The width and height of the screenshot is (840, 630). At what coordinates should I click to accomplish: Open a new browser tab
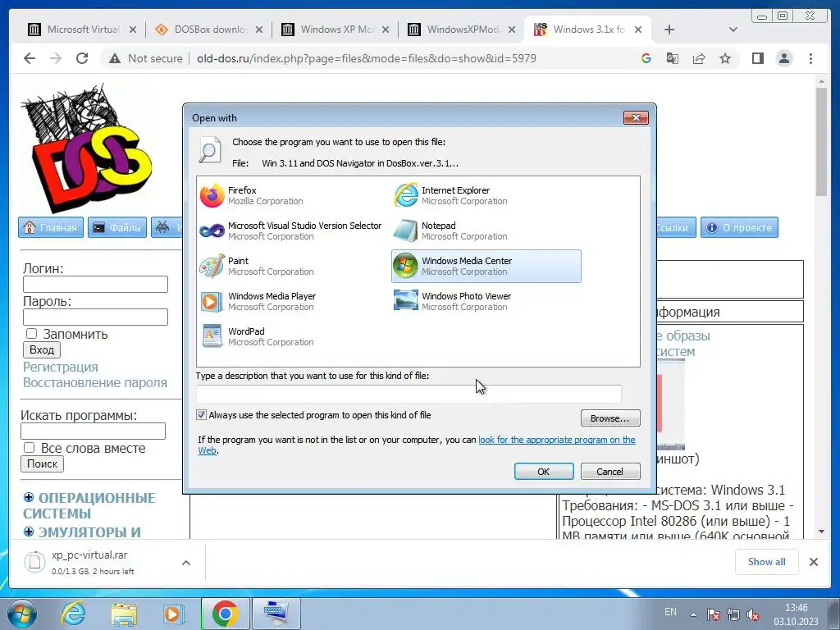[669, 30]
